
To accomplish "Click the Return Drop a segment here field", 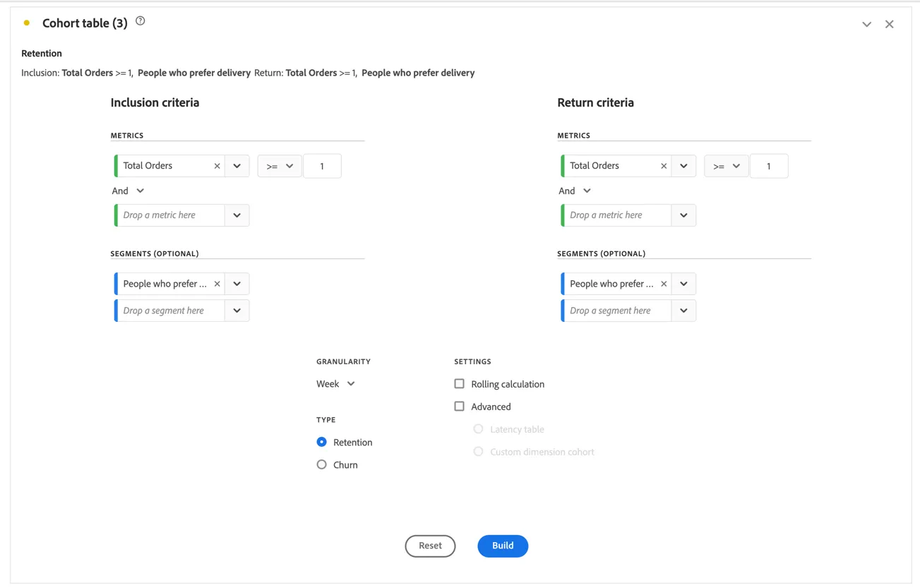I will [x=618, y=311].
